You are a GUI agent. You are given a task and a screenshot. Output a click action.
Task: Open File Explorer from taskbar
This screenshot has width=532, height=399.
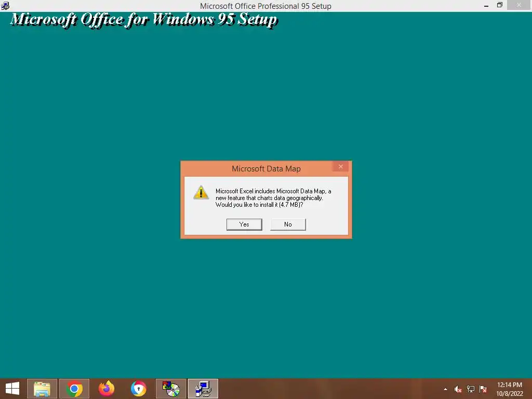(42, 389)
